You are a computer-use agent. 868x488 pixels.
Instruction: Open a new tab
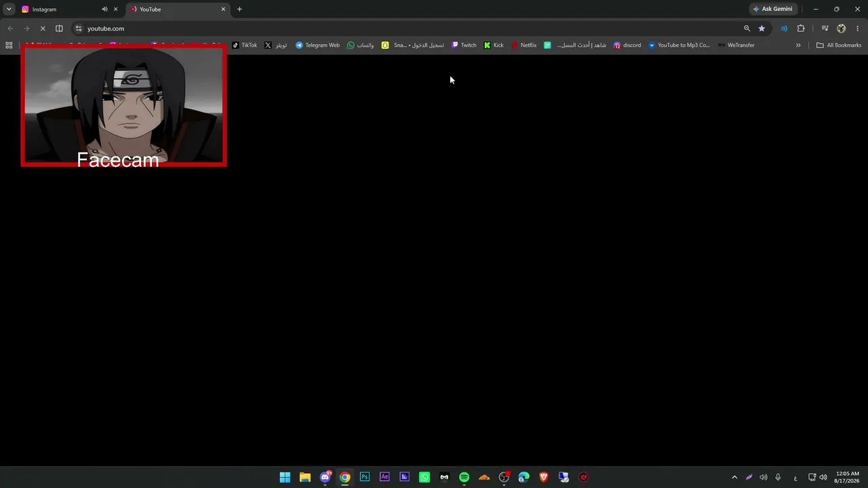click(x=239, y=9)
